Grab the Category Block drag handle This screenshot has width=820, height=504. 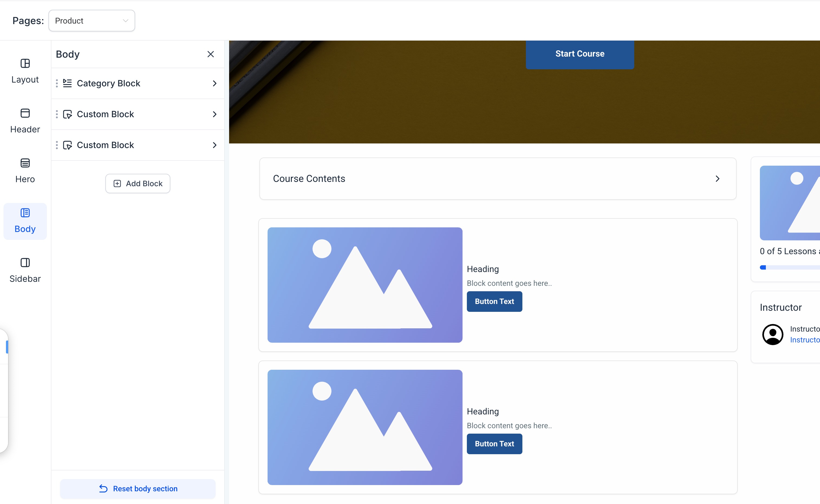[57, 83]
